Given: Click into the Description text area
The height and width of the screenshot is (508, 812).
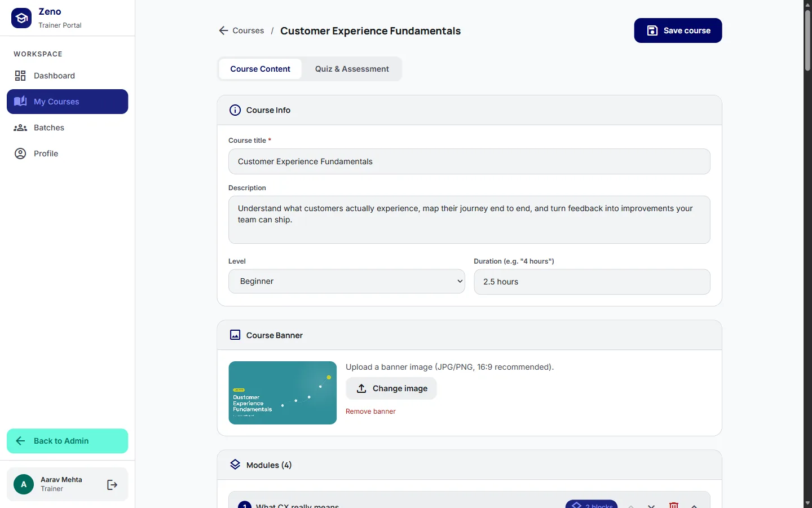Looking at the screenshot, I should (469, 220).
